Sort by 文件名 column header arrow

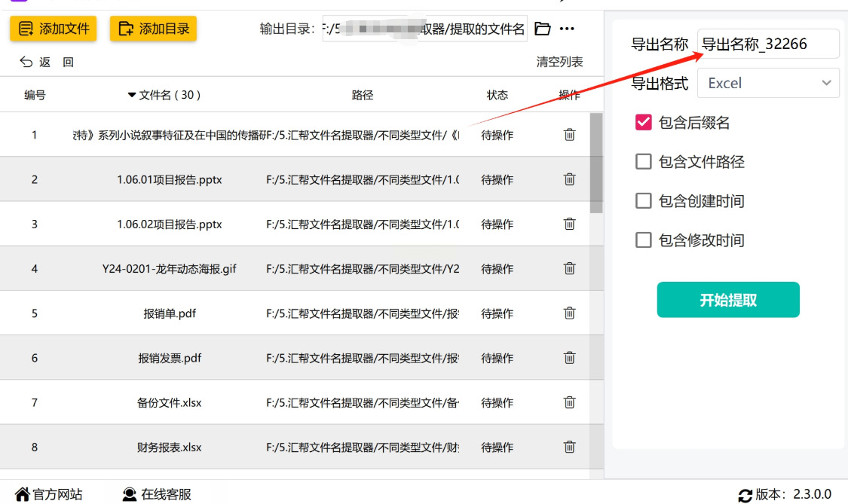pos(132,96)
